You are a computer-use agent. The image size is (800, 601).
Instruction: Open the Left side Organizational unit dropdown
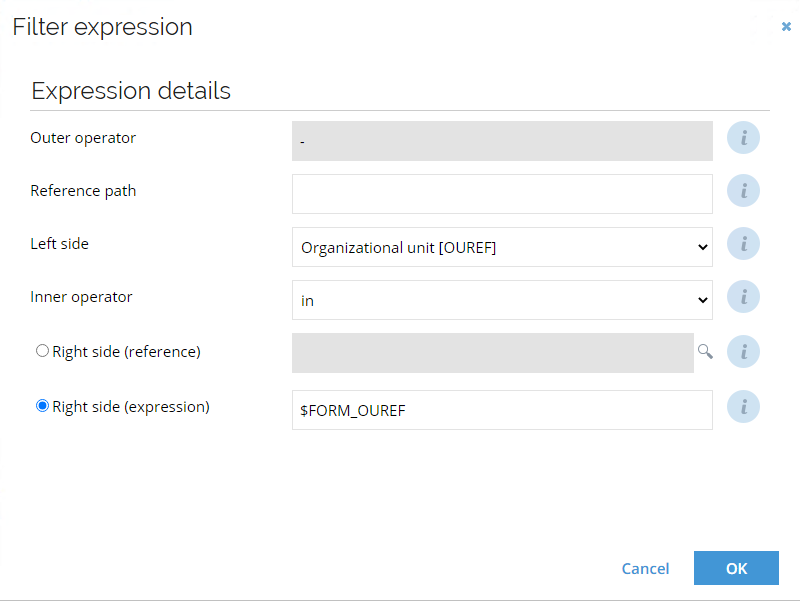pos(502,247)
